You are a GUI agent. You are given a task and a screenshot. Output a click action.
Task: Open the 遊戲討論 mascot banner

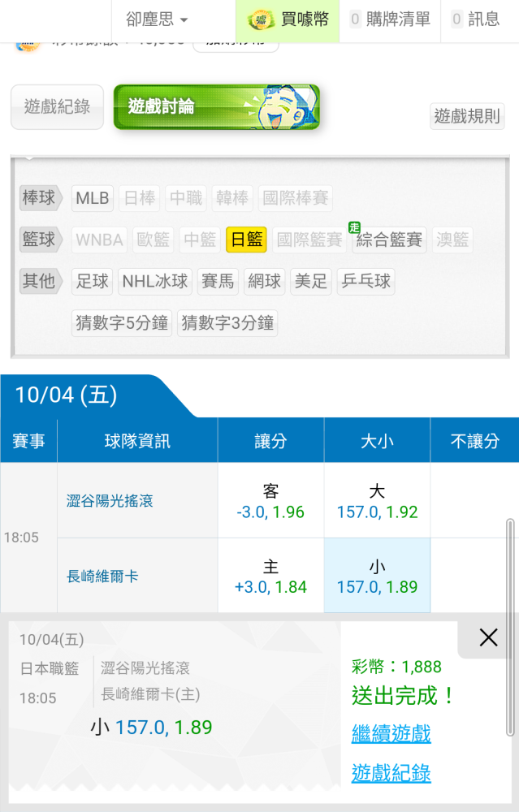click(x=216, y=107)
